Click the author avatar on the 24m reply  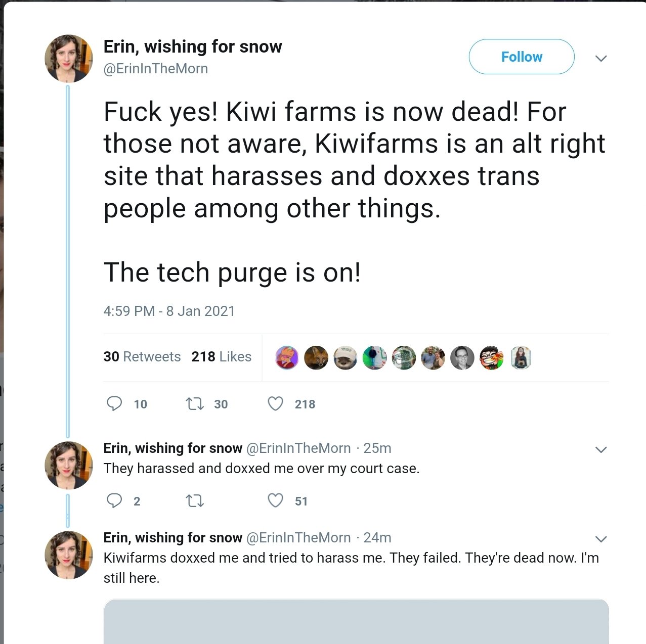click(x=69, y=555)
